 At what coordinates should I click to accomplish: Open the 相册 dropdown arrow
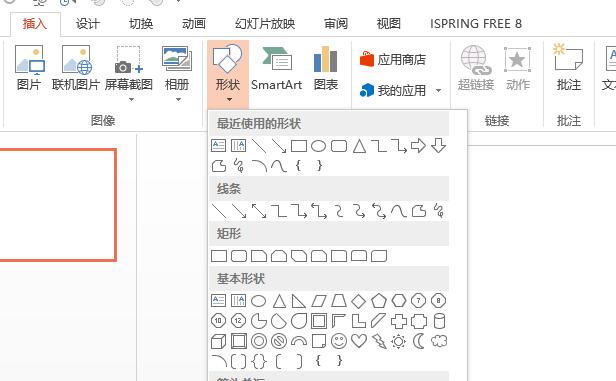click(x=178, y=100)
